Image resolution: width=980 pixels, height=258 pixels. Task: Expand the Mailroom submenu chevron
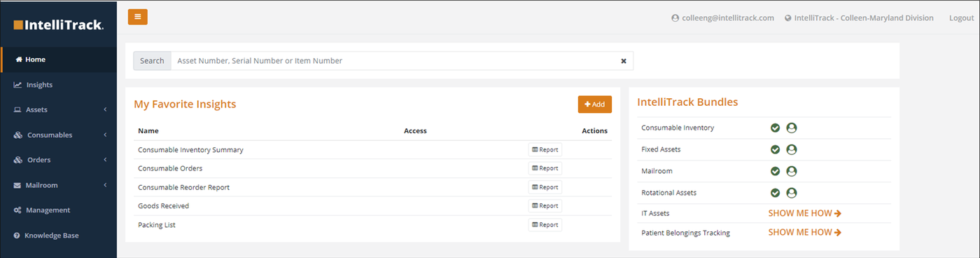coord(105,185)
